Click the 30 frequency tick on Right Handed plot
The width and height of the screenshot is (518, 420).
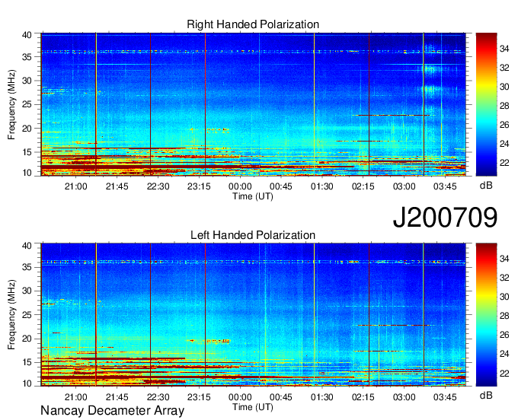point(27,81)
